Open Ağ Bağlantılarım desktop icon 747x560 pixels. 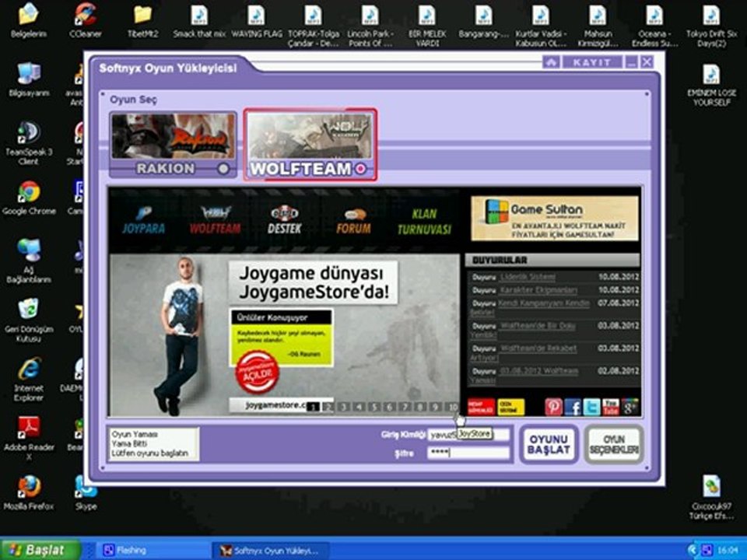coord(29,261)
